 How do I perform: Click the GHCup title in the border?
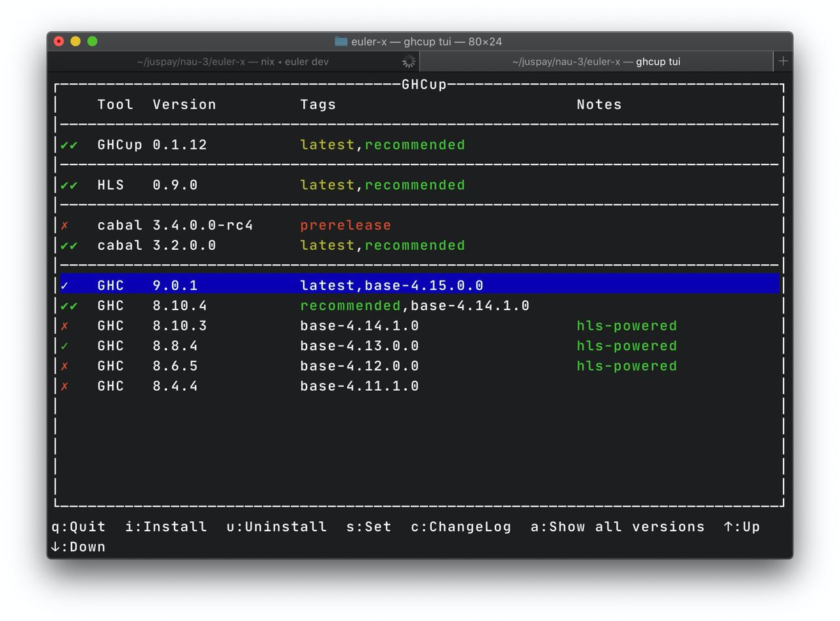coord(424,85)
